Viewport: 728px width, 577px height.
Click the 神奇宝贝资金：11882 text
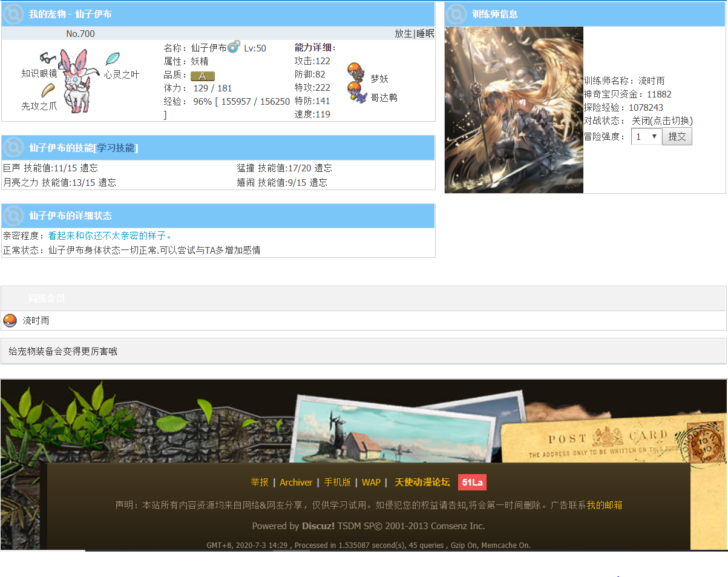(x=628, y=94)
